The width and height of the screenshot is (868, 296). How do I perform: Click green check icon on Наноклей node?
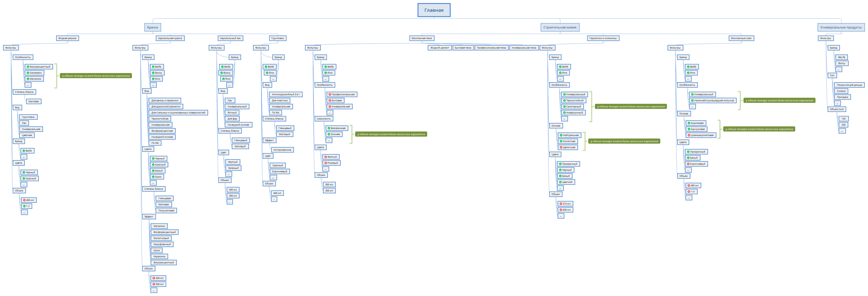pos(693,101)
